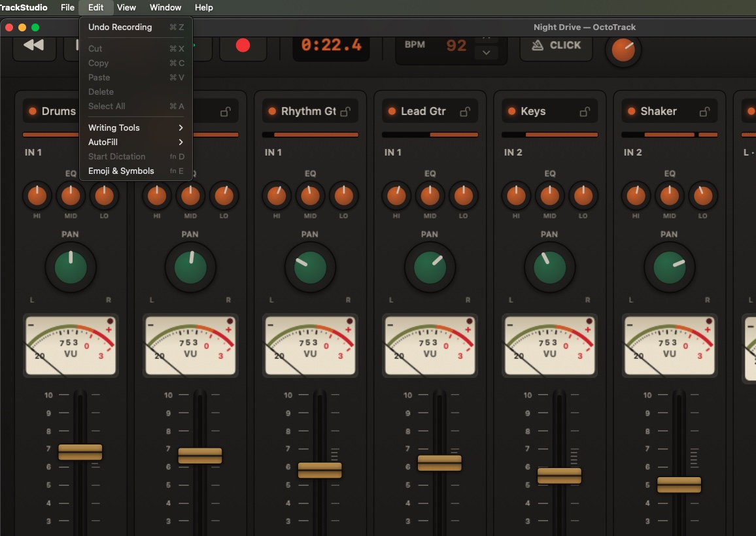Open the Help menu

(x=204, y=7)
